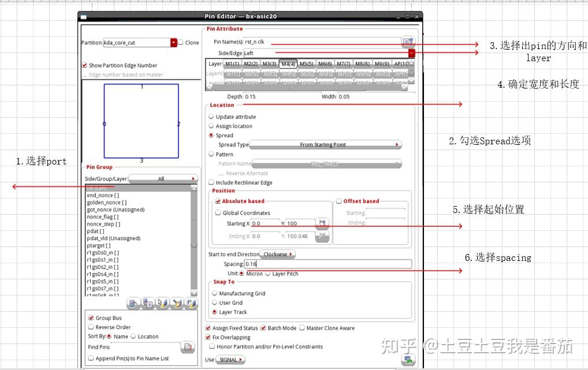Click the apply icon at bottom right
This screenshot has width=588, height=370.
[x=408, y=360]
